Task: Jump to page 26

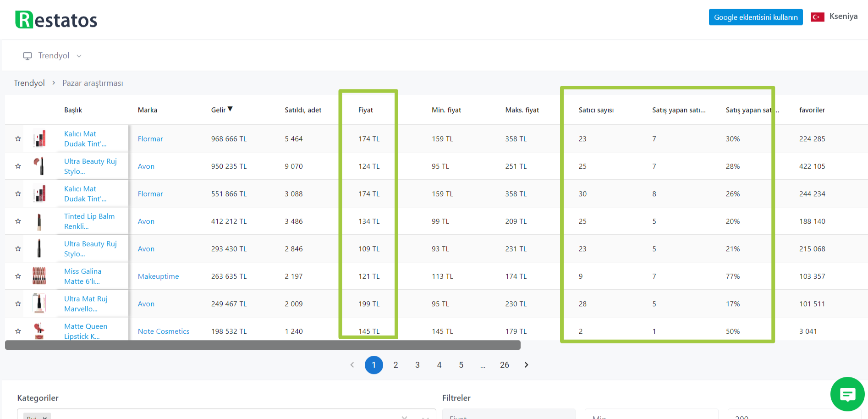Action: click(505, 365)
